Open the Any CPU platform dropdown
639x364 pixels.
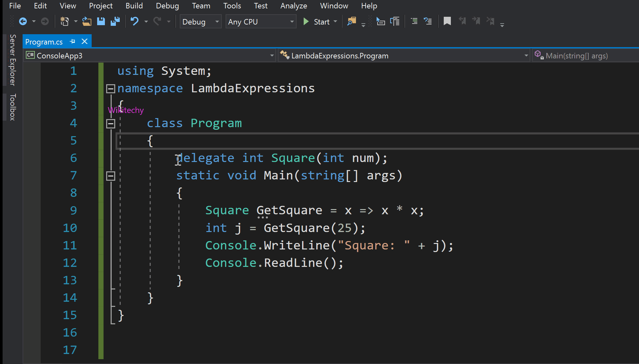coord(291,22)
